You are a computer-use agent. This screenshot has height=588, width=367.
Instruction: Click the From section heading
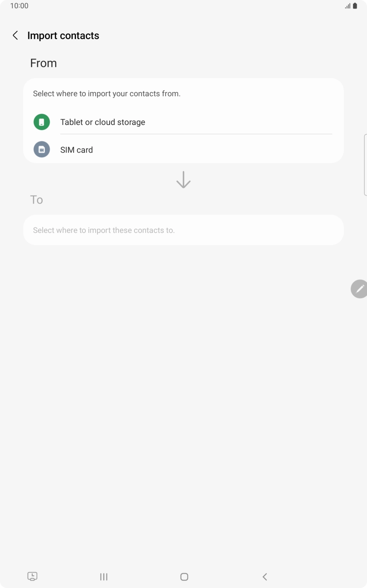point(44,63)
